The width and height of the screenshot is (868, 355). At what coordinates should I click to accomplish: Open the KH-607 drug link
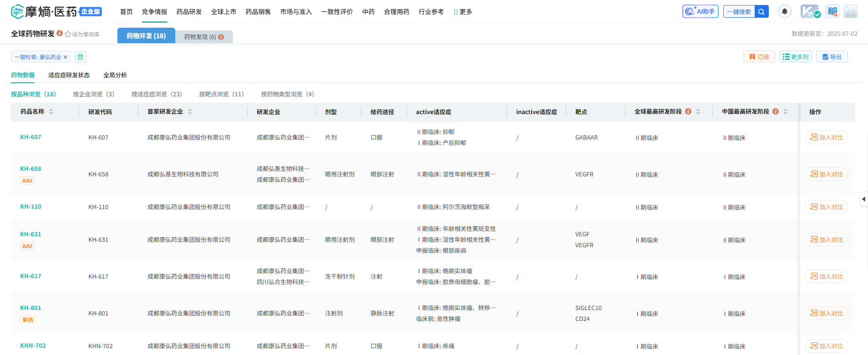[x=30, y=137]
